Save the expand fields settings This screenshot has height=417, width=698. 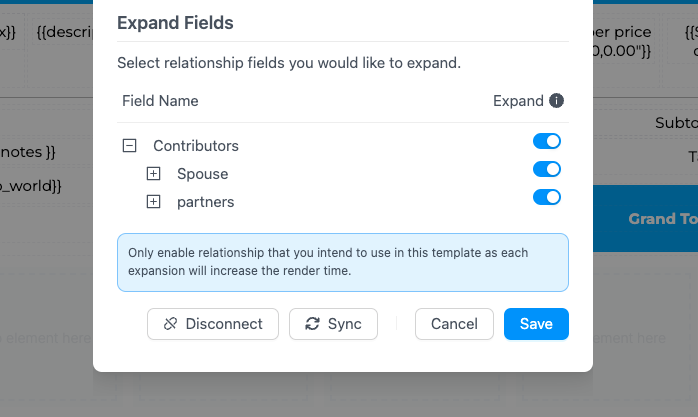(x=536, y=324)
